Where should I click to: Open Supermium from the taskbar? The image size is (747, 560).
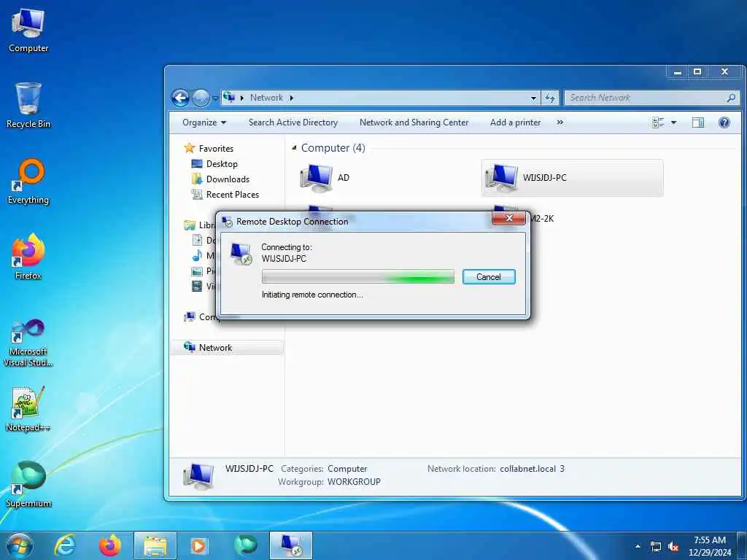tap(245, 545)
